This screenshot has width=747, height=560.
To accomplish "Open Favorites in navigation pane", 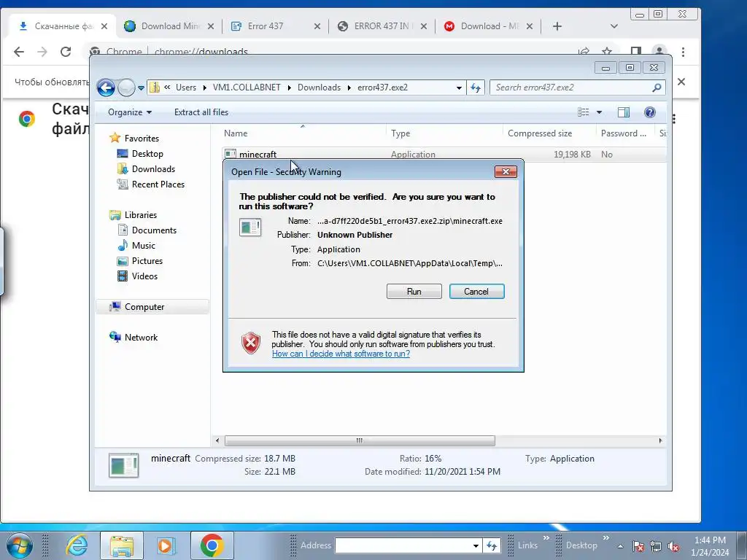I will pos(142,139).
